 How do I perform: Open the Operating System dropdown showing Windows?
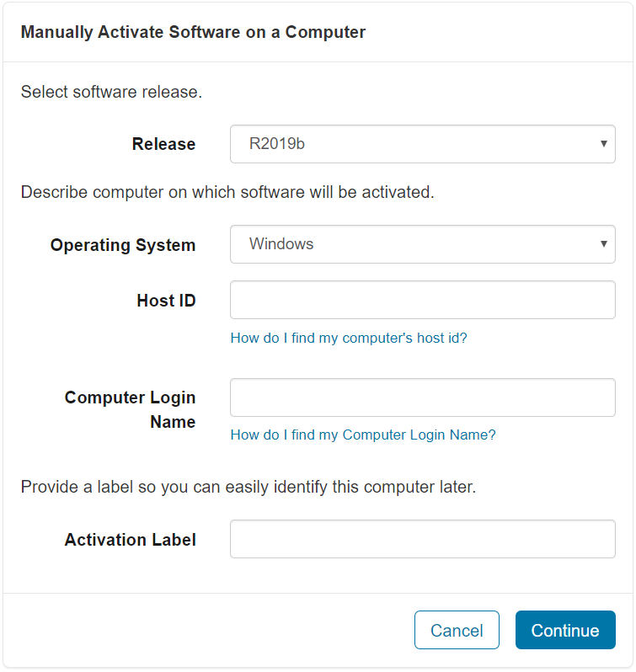tap(423, 244)
